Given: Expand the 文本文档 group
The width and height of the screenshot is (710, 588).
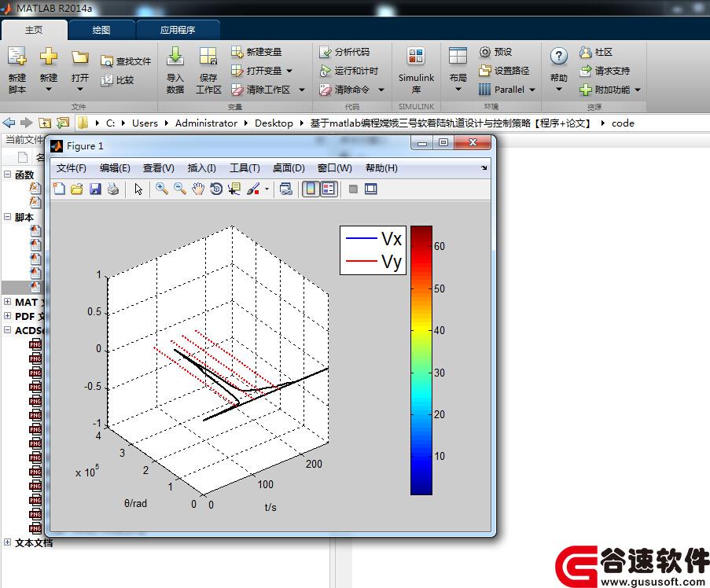Looking at the screenshot, I should 7,542.
